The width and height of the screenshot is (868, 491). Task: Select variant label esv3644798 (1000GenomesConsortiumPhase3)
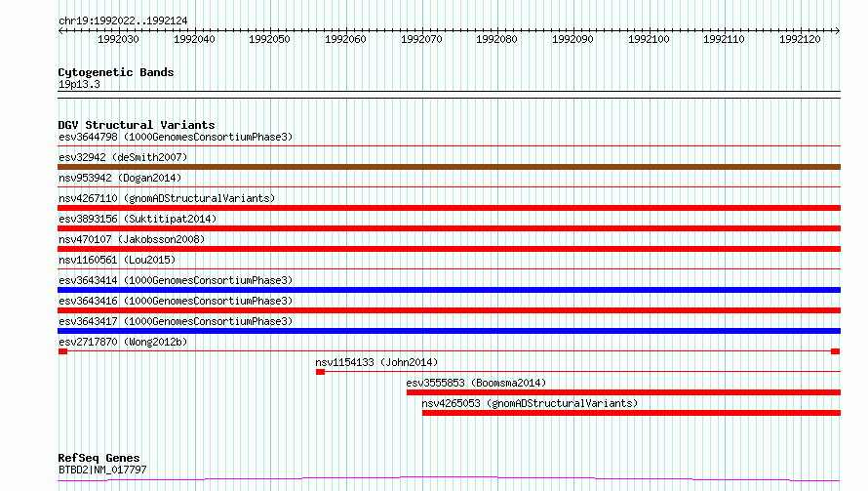[176, 137]
